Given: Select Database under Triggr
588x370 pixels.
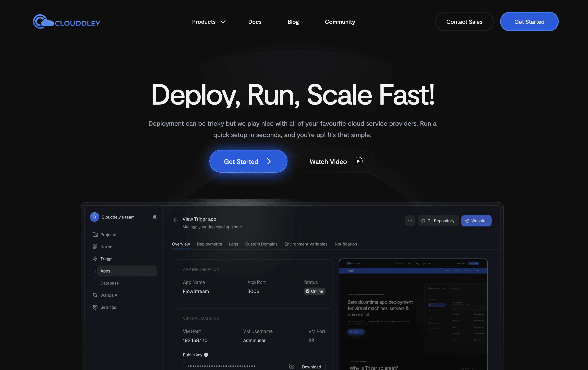Looking at the screenshot, I should tap(109, 283).
